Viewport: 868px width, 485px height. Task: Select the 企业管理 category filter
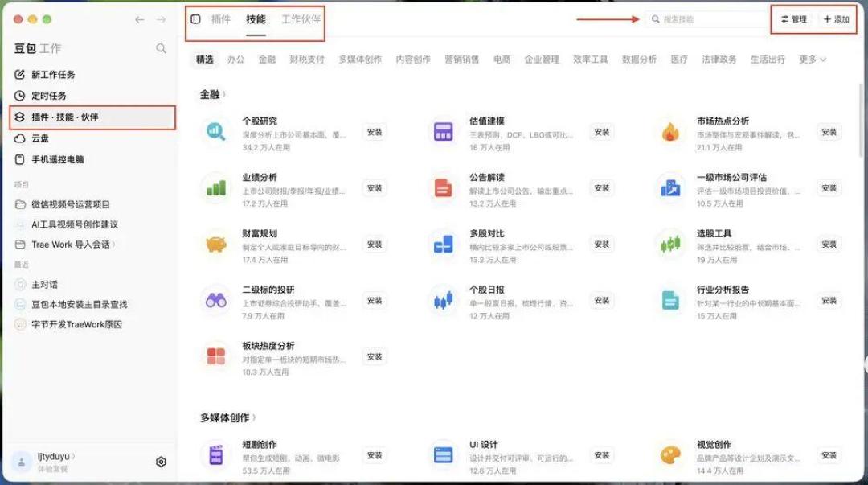542,60
